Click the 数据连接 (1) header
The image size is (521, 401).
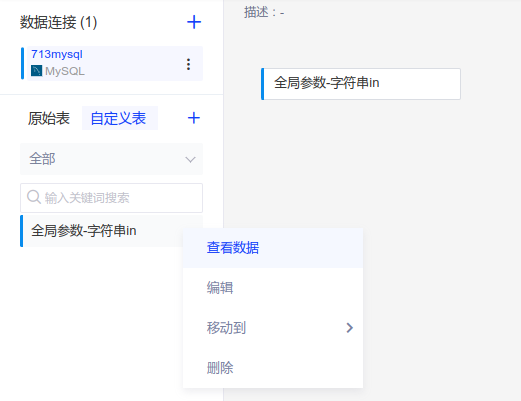[x=58, y=23]
